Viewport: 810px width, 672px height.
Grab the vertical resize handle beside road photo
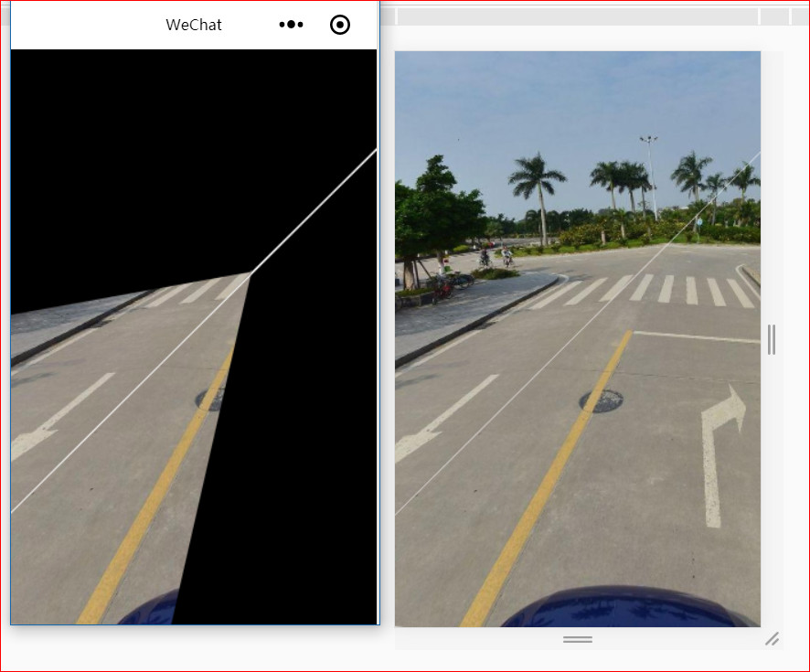tap(772, 339)
